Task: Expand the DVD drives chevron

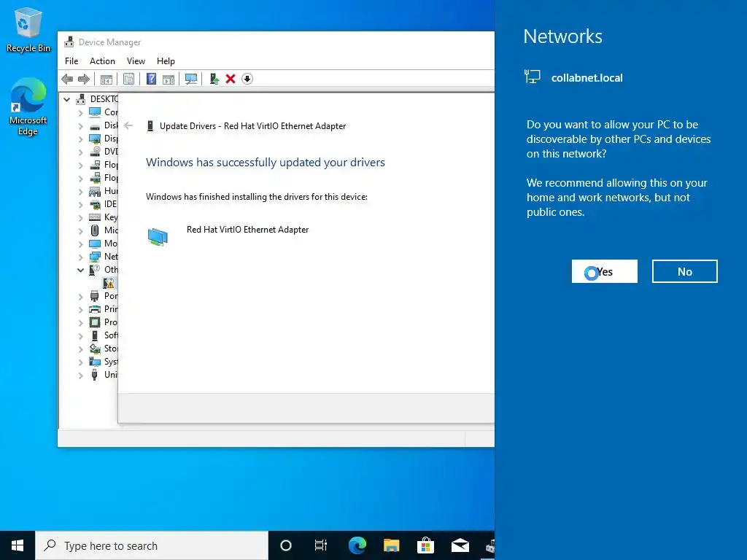Action: [80, 152]
